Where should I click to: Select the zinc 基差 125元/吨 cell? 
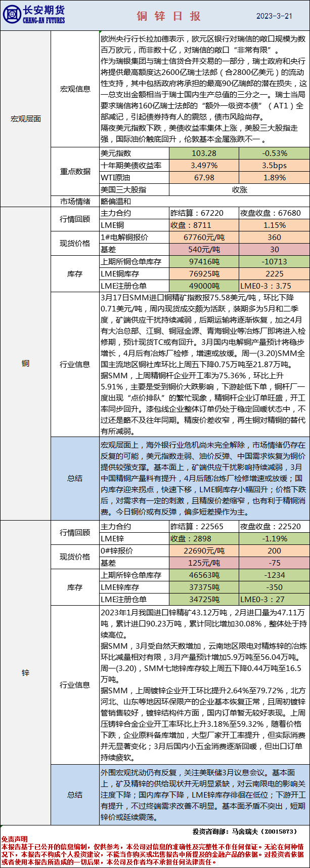[204, 563]
